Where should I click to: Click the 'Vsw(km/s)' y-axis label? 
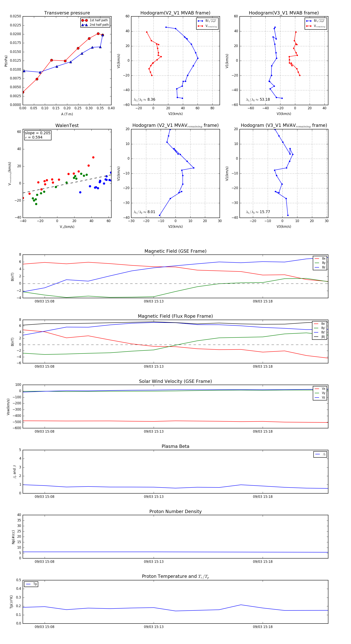click(x=8, y=407)
